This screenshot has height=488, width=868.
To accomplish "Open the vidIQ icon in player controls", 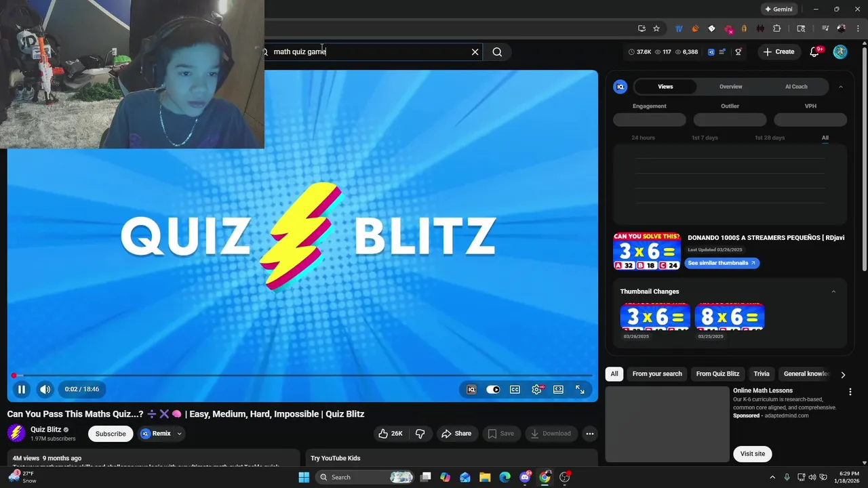I will point(471,389).
